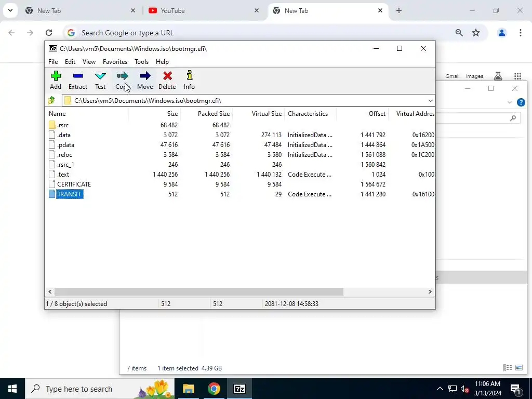Viewport: 532px width, 399px height.
Task: Switch Explorer to details view icon
Action: 508,367
